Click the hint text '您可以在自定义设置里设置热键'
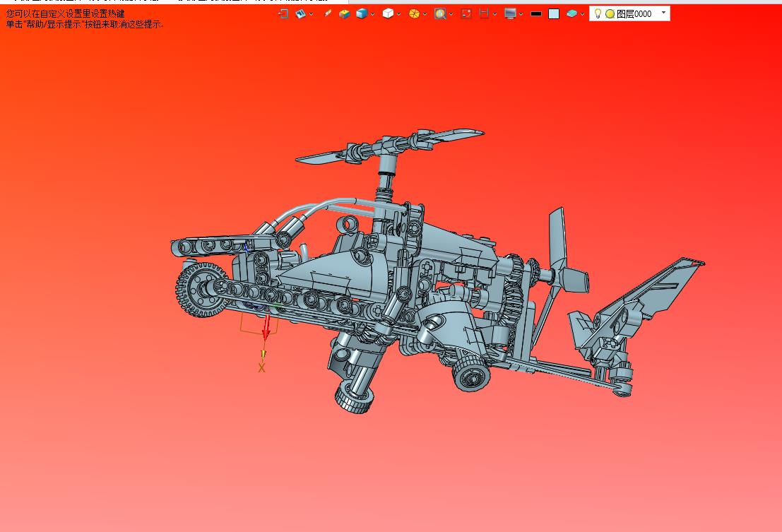Screen dimensions: 782x532 pos(65,13)
